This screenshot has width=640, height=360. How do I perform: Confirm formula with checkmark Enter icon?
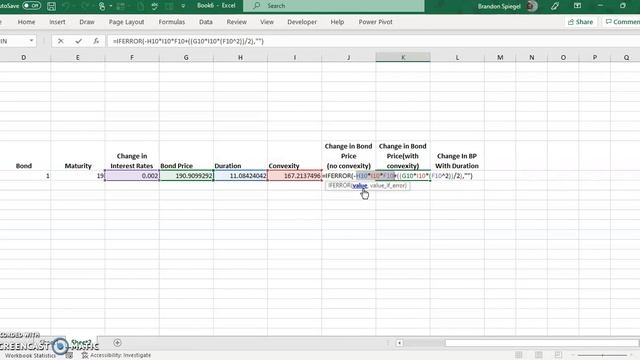pos(78,41)
